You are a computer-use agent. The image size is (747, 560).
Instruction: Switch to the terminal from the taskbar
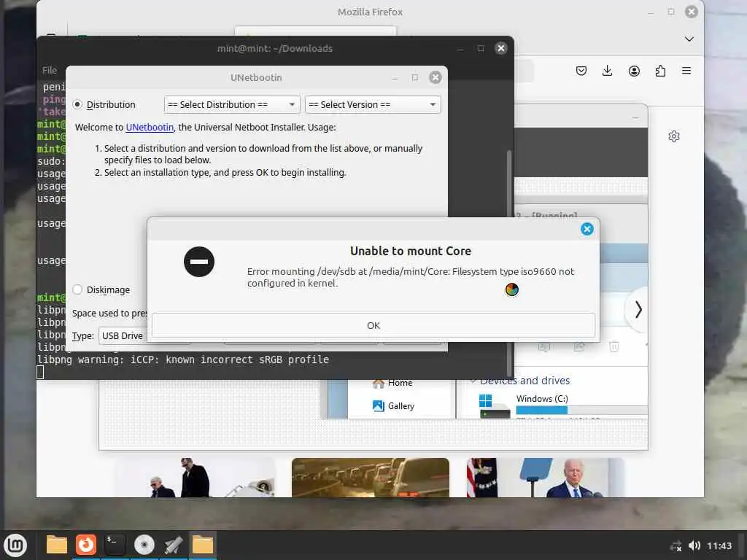[115, 545]
